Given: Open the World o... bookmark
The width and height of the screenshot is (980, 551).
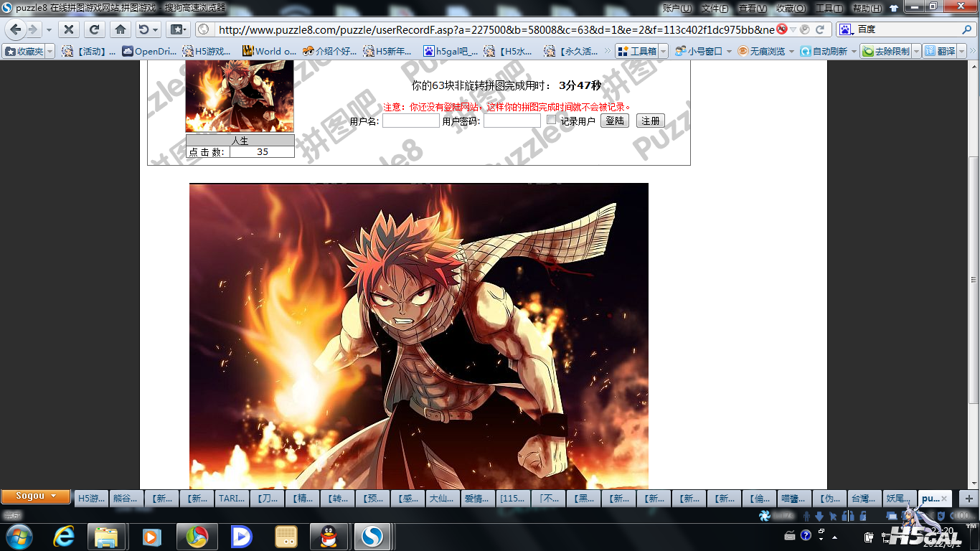Looking at the screenshot, I should coord(270,51).
